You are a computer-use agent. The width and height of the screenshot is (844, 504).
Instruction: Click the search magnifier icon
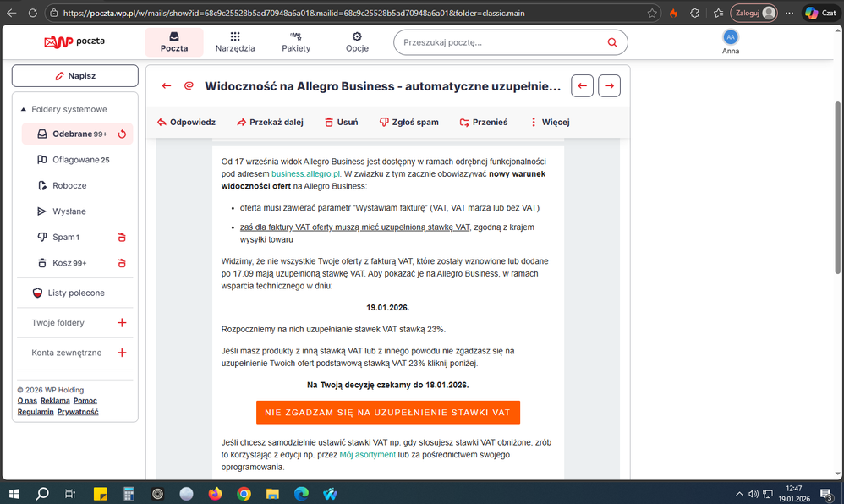click(x=612, y=42)
